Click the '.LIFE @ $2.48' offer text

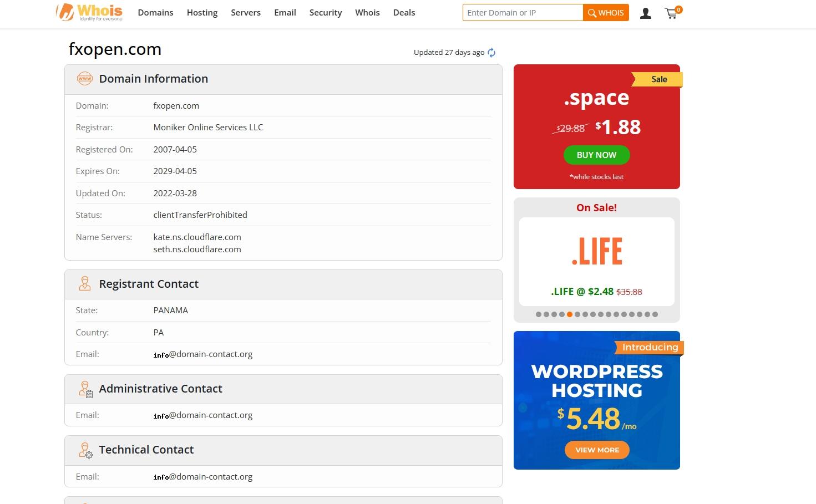582,292
